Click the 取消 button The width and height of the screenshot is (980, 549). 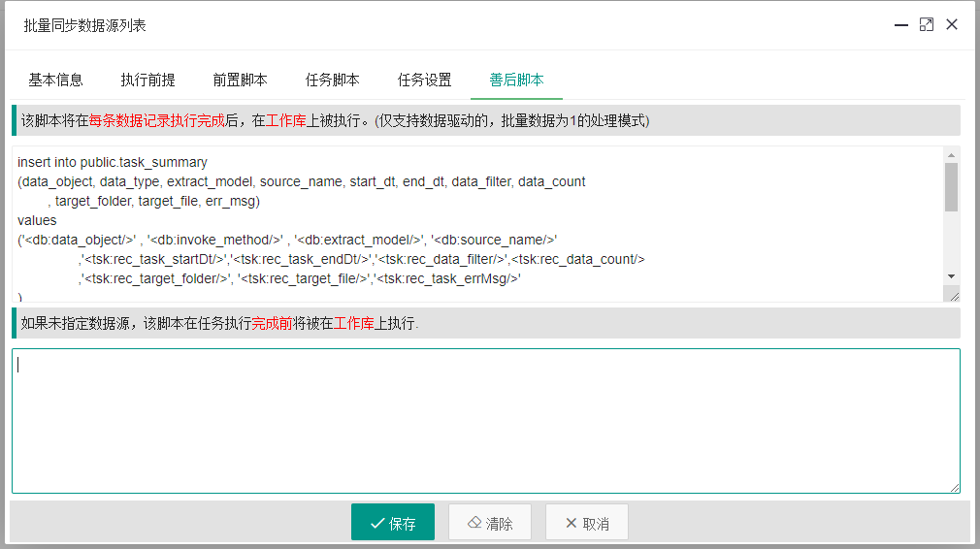point(587,522)
